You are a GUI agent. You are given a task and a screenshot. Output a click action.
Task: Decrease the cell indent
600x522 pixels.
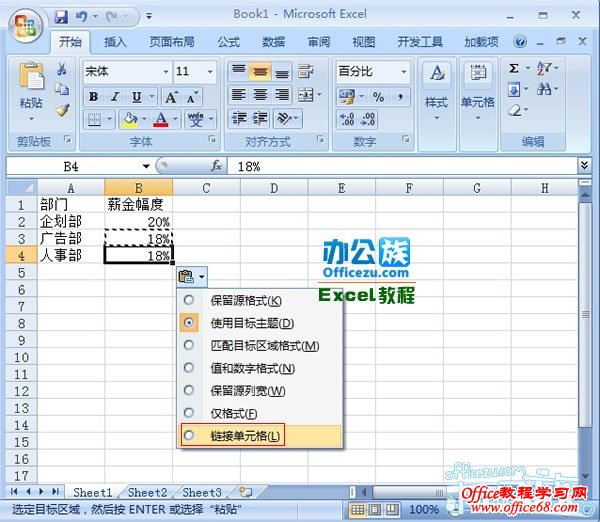coord(239,118)
